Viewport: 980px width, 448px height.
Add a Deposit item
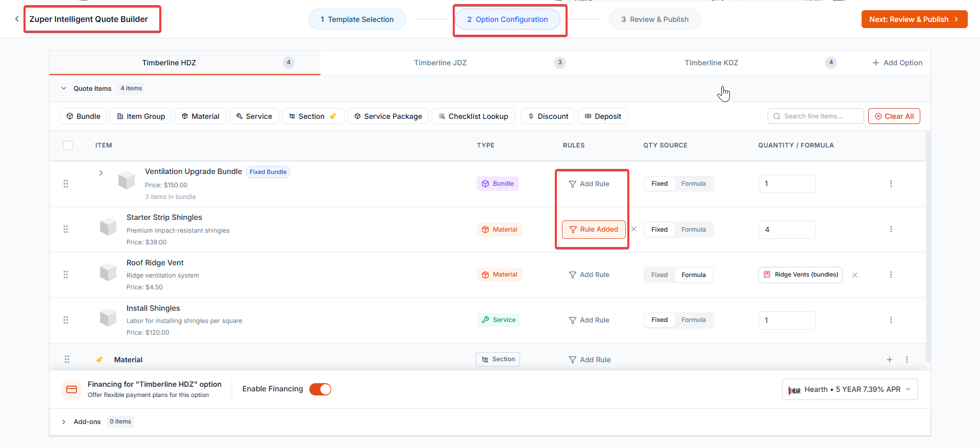[x=603, y=116]
